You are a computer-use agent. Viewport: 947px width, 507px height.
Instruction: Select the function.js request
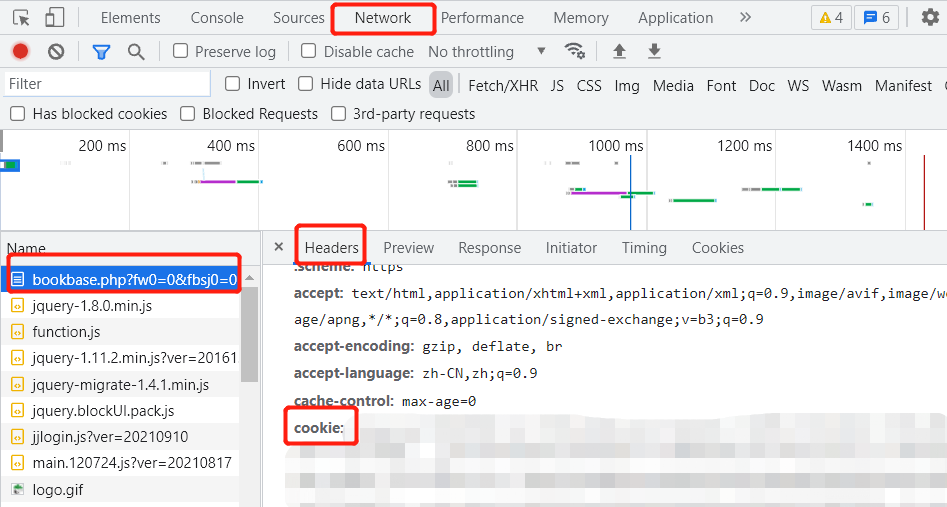pyautogui.click(x=121, y=332)
